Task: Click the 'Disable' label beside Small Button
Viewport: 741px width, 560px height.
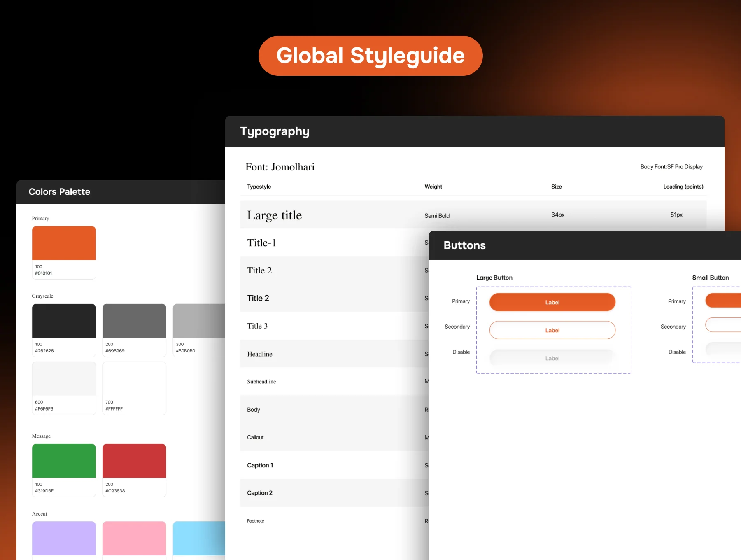Action: 677,352
